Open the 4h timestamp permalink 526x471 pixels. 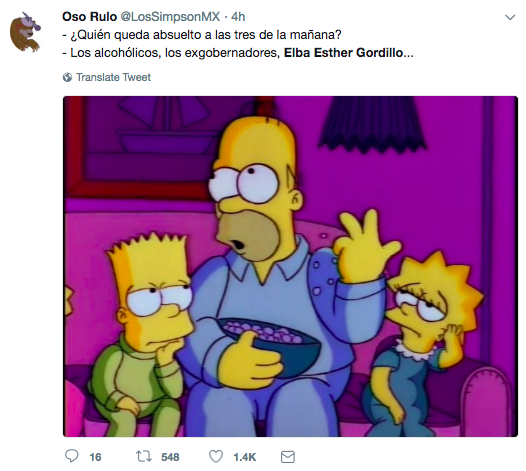[x=238, y=16]
